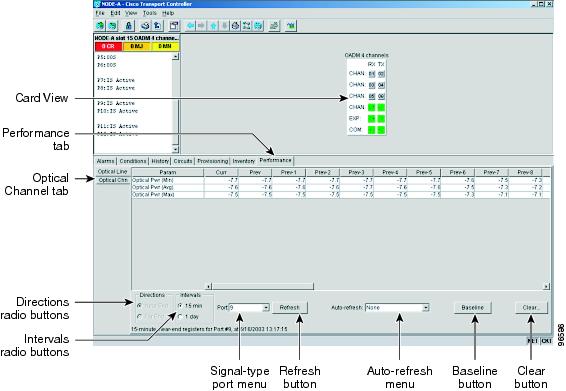This screenshot has height=391, width=566.
Task: Expand the Auto-refresh dropdown
Action: tap(426, 308)
